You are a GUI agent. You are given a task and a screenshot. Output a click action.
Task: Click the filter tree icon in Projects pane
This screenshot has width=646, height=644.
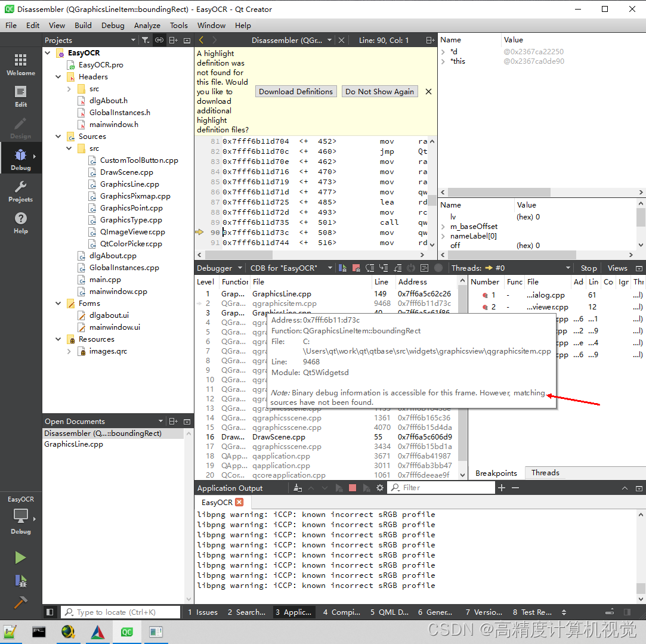[146, 40]
